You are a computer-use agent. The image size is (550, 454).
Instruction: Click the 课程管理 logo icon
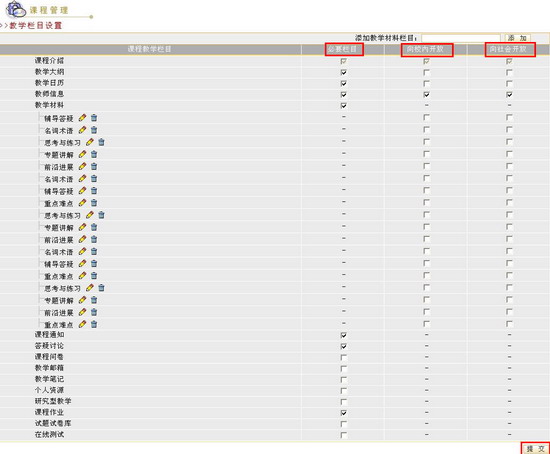(16, 9)
